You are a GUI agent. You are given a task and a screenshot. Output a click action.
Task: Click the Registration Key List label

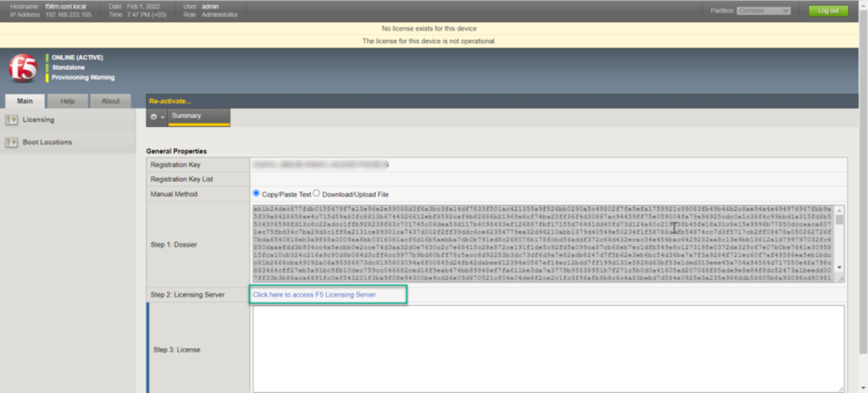coord(181,180)
